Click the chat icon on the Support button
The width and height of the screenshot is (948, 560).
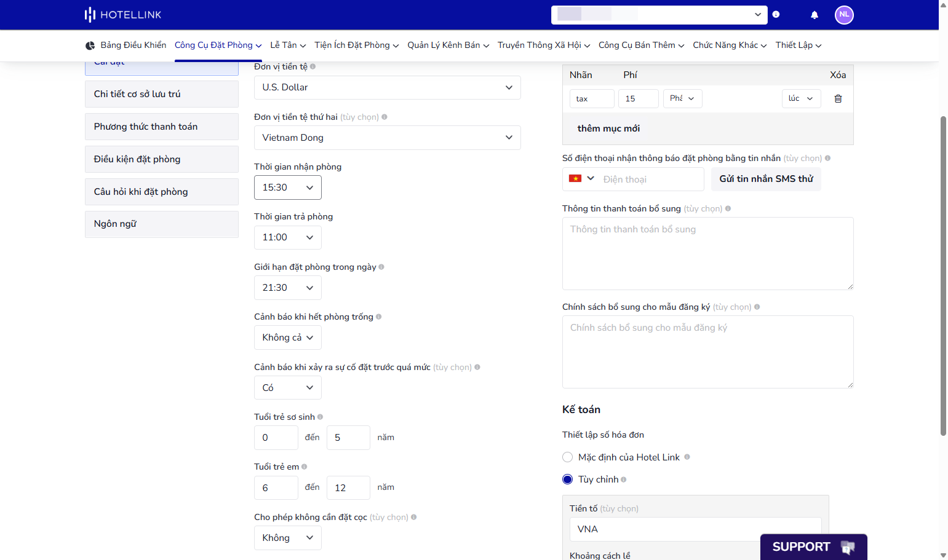point(848,547)
